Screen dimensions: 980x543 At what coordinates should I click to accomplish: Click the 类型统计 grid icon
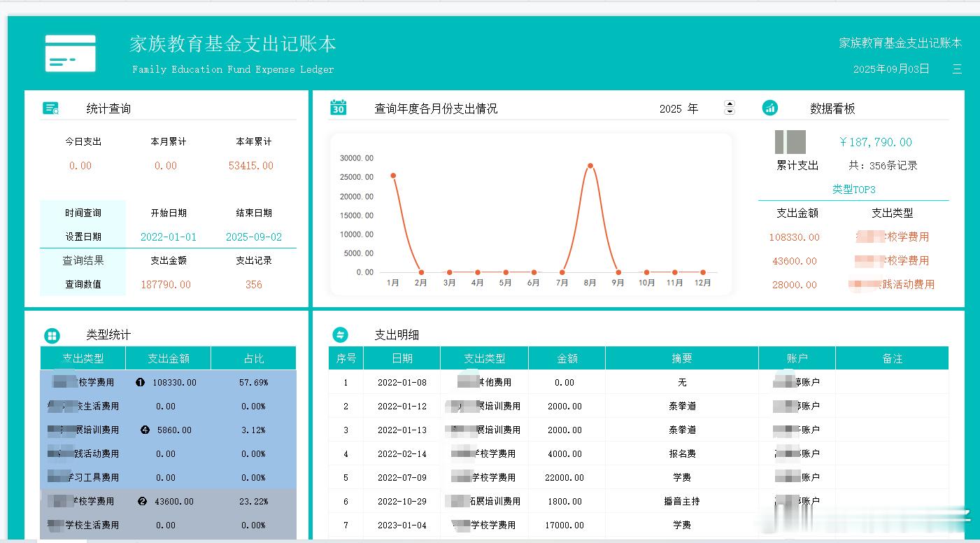pyautogui.click(x=52, y=335)
